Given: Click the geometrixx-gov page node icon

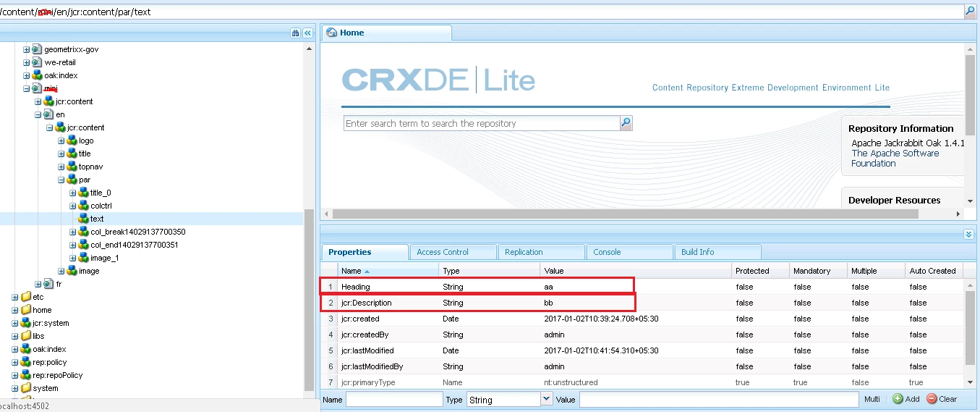Looking at the screenshot, I should point(37,49).
